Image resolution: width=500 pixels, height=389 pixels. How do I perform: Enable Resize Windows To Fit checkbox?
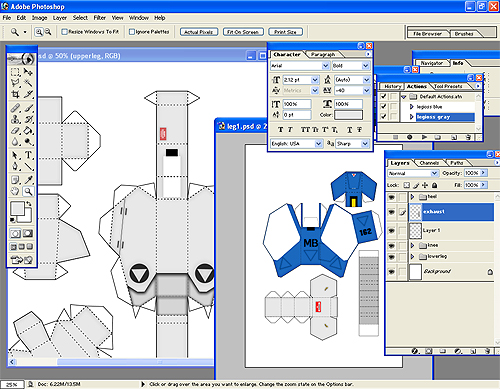65,32
